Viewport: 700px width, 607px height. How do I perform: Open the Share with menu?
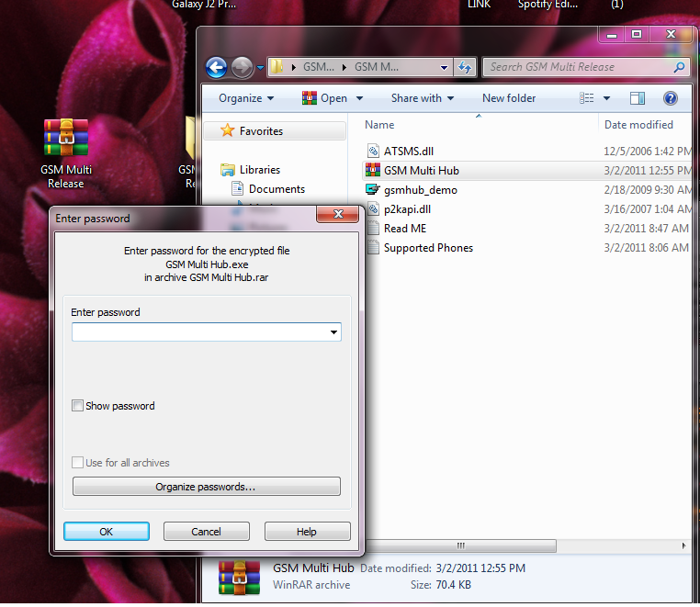423,98
